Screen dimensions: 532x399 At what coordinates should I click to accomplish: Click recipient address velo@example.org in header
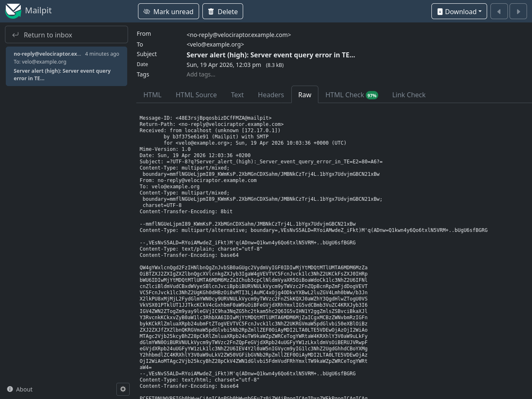click(215, 44)
